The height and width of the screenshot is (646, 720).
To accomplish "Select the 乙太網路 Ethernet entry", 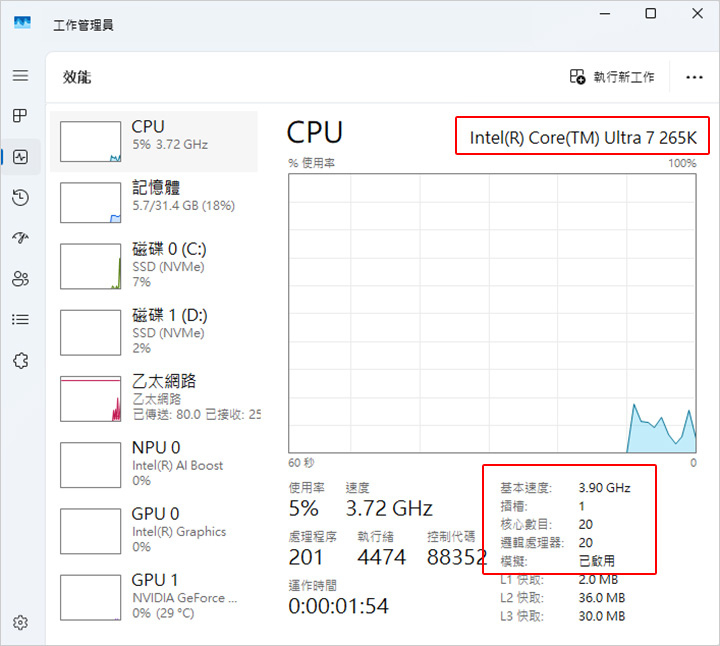I will tap(154, 399).
